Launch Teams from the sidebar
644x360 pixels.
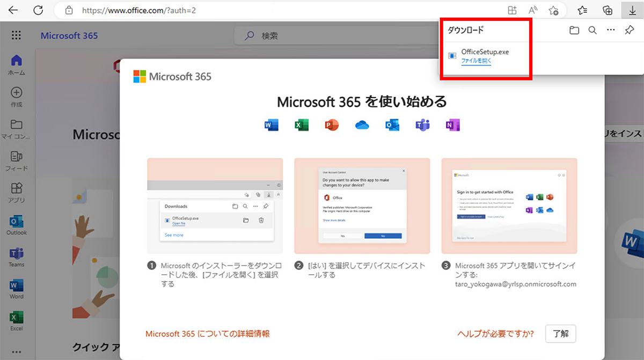pyautogui.click(x=17, y=258)
